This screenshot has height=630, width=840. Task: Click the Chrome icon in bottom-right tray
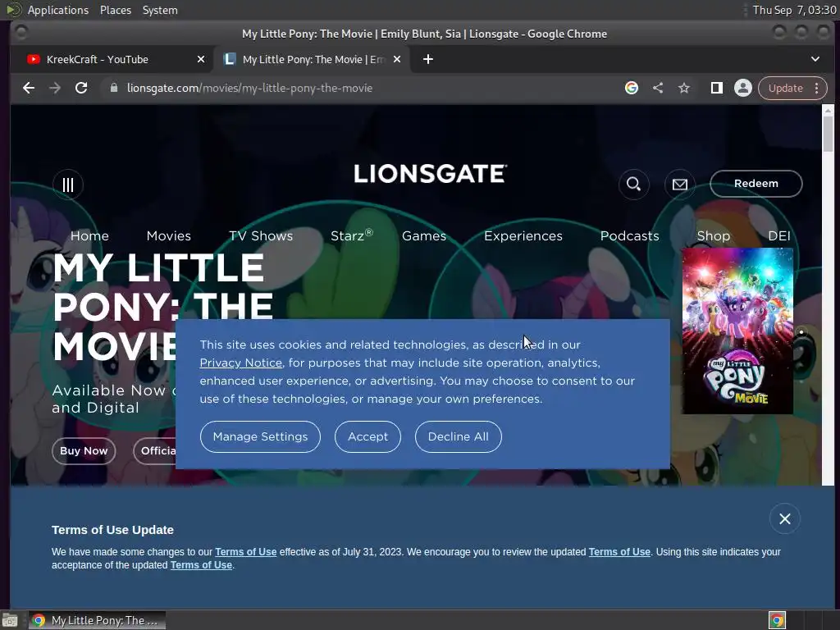777,620
